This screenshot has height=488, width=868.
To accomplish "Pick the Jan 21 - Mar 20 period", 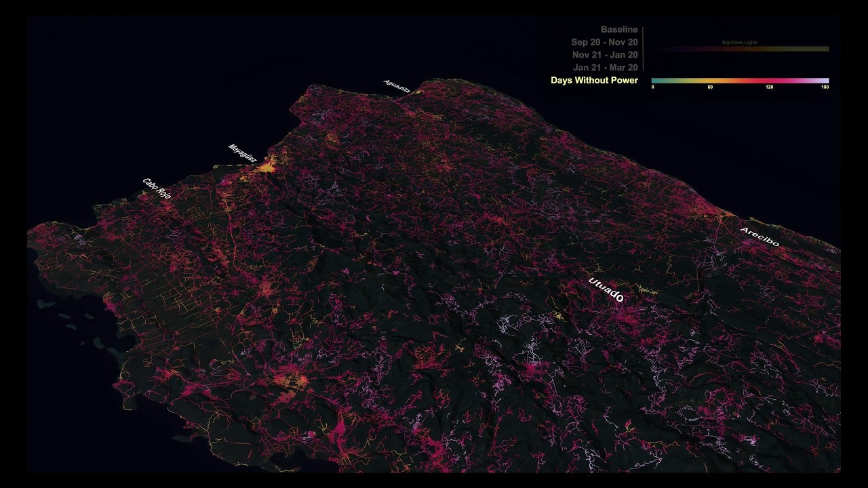I will 605,68.
